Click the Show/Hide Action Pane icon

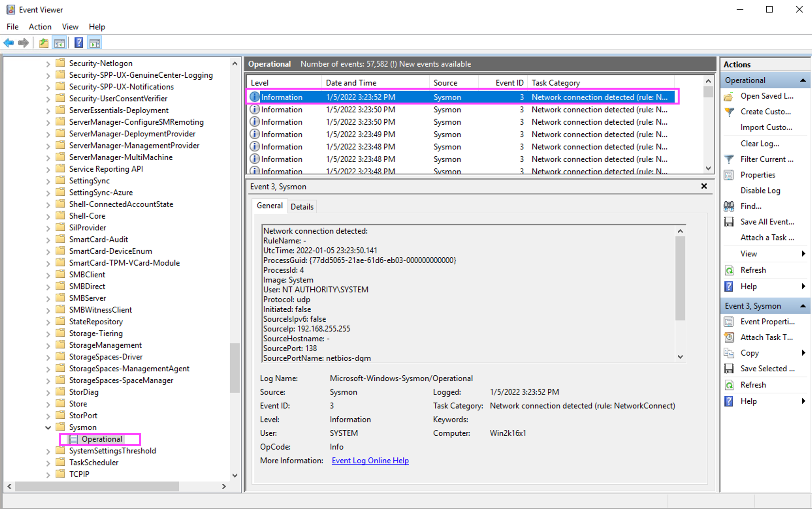point(95,43)
